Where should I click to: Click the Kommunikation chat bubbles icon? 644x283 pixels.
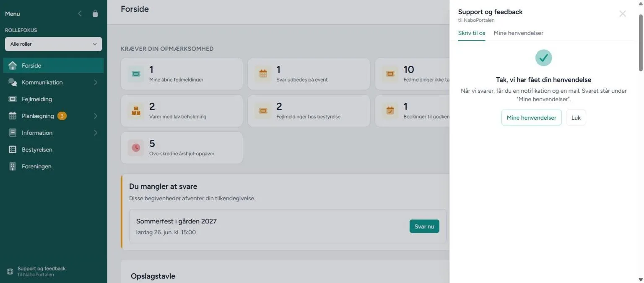tap(13, 82)
